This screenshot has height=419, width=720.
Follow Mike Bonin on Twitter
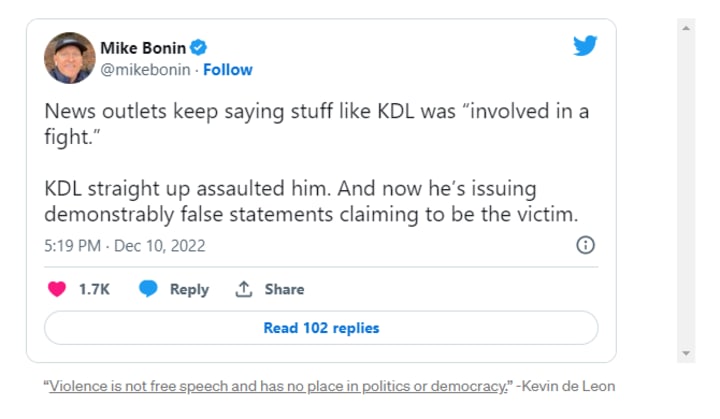click(x=229, y=70)
